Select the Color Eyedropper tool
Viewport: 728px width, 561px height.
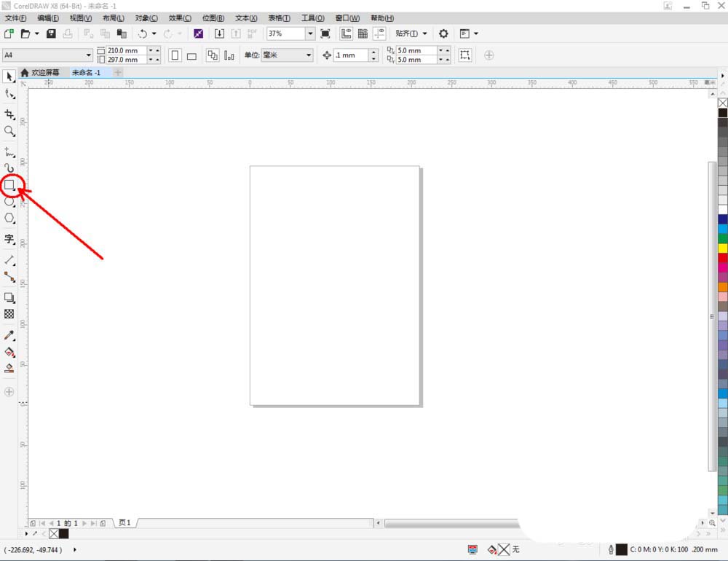[x=9, y=335]
